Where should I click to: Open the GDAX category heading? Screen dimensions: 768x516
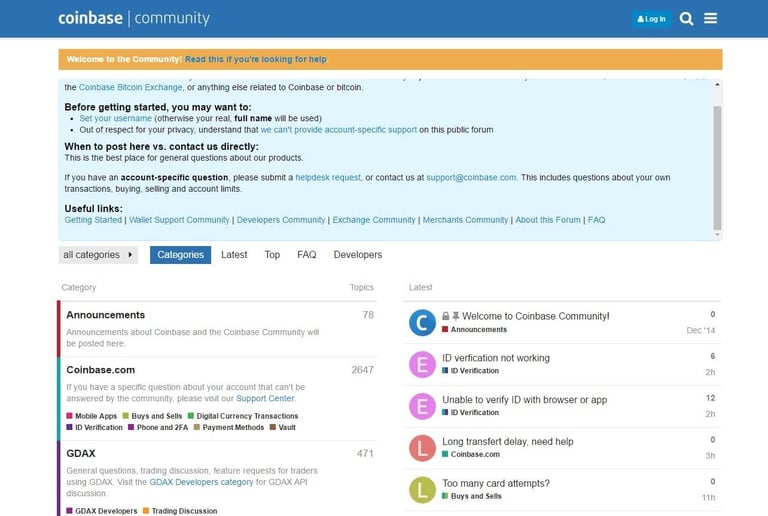click(81, 453)
